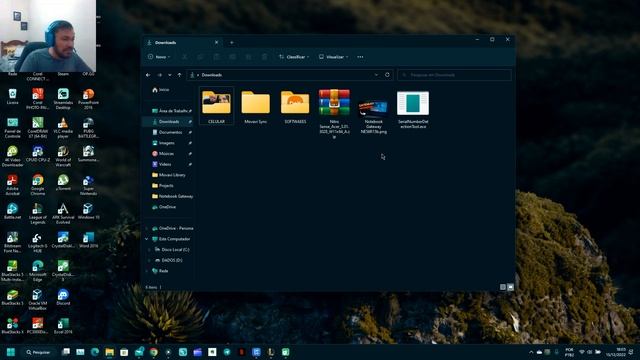Select SerialNumberDetectionTool.exe file

[413, 109]
